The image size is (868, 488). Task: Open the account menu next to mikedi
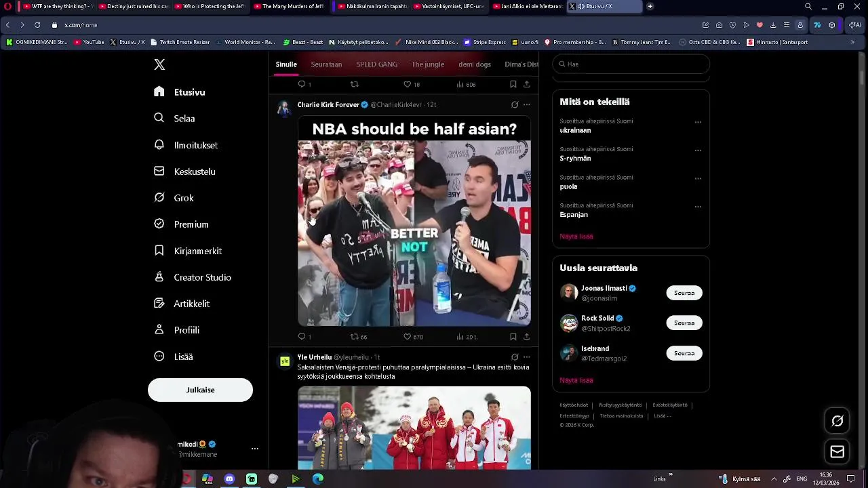(255, 449)
